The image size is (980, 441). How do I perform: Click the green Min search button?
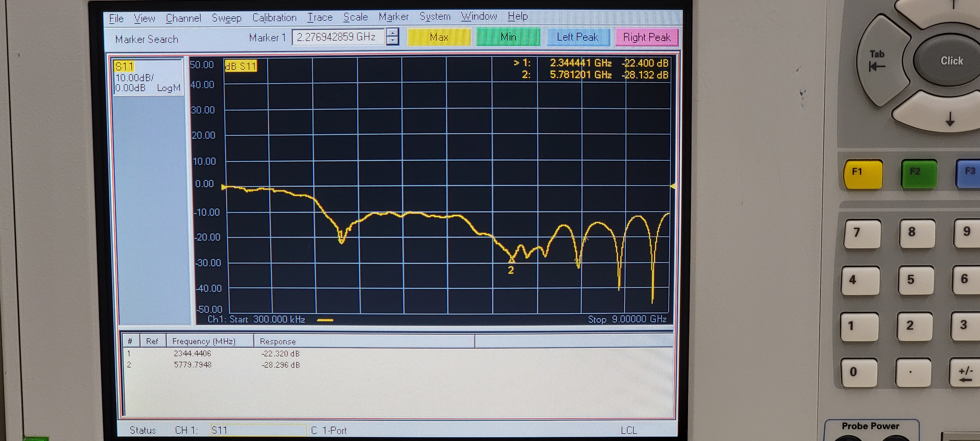point(508,37)
